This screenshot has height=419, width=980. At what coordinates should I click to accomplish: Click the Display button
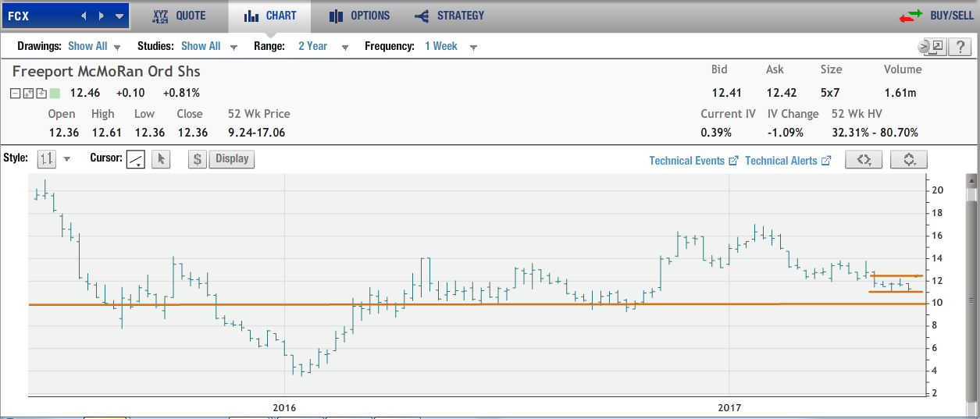232,159
